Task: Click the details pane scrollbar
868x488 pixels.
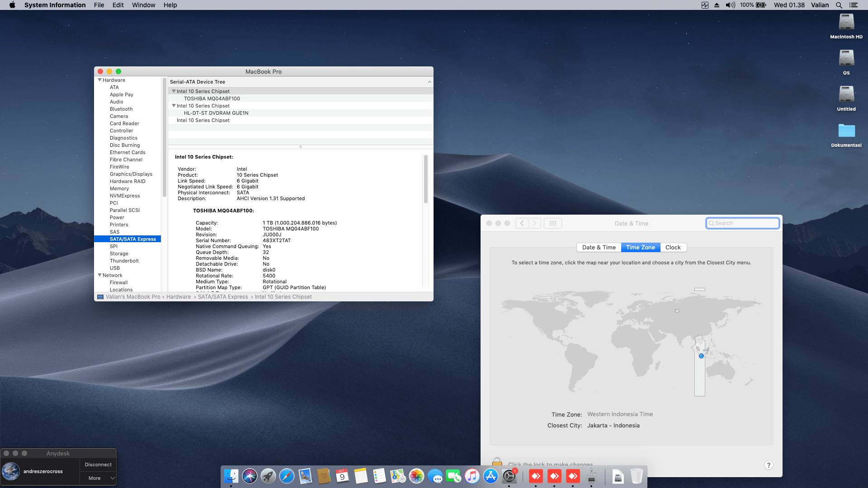Action: coord(425,179)
